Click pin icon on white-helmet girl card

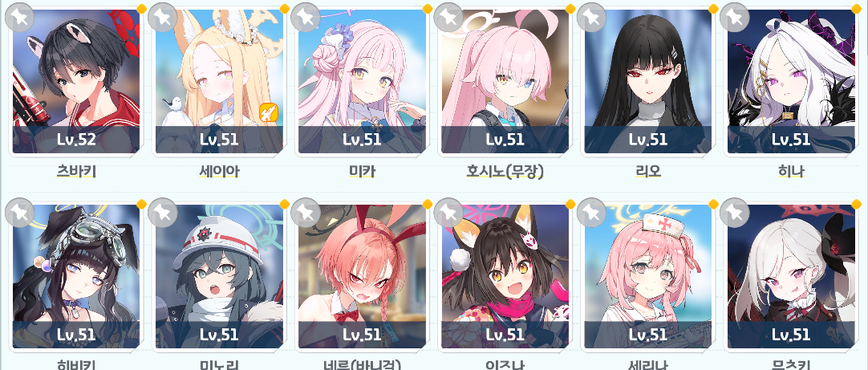(162, 212)
